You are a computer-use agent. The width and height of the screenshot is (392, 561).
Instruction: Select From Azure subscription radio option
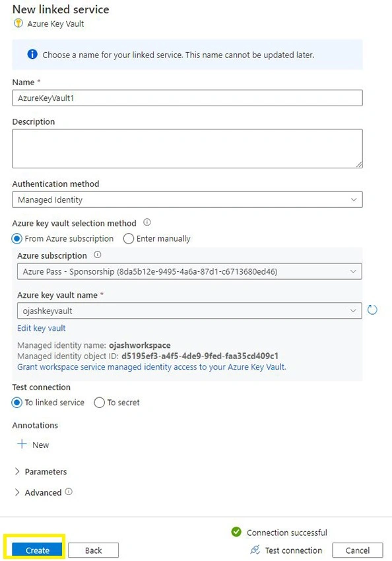coord(16,239)
